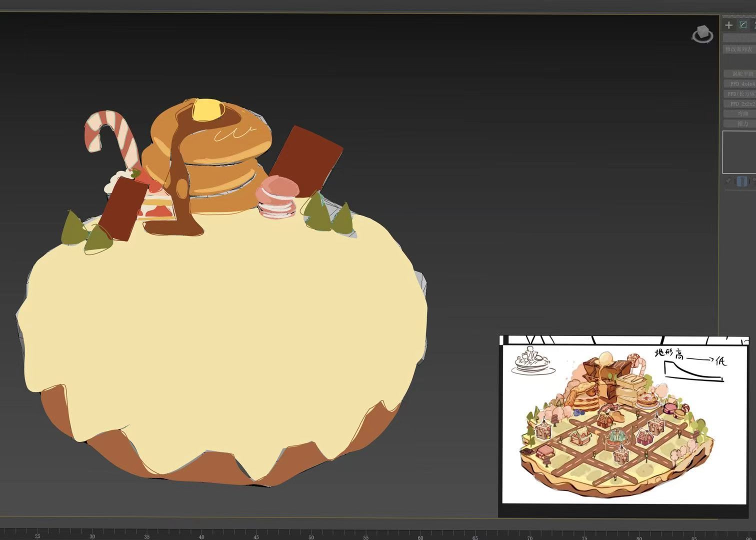Switch to the Modify panel icon
Image resolution: width=756 pixels, height=540 pixels.
point(743,25)
